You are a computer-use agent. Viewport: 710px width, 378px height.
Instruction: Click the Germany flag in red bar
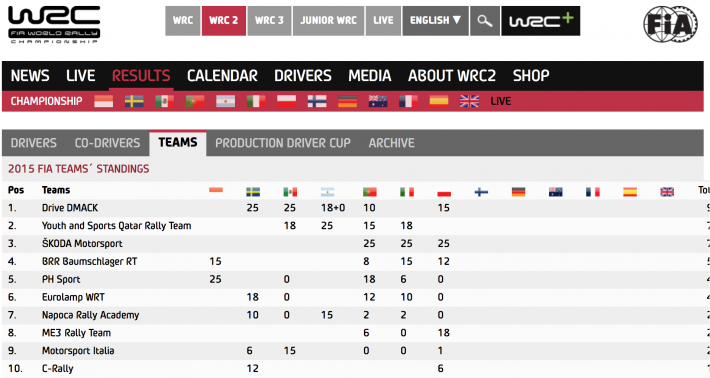tap(347, 101)
